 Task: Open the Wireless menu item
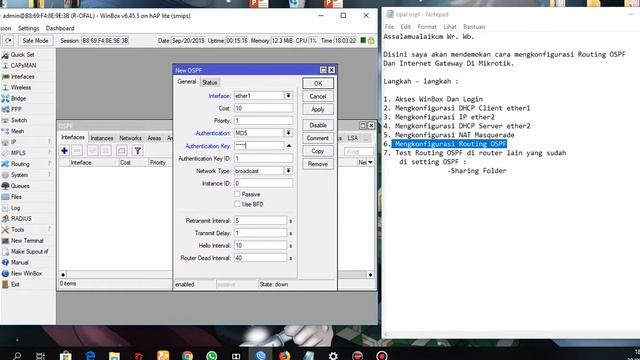click(21, 87)
